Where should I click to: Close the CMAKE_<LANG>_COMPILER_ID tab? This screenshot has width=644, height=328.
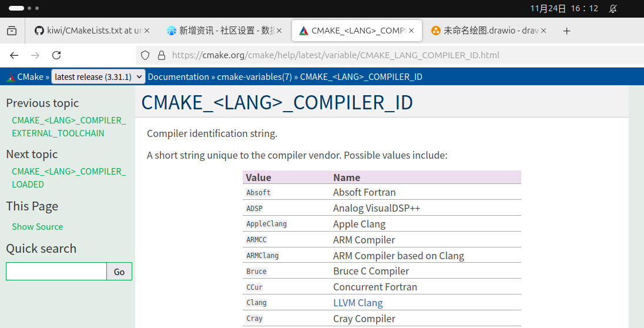412,31
